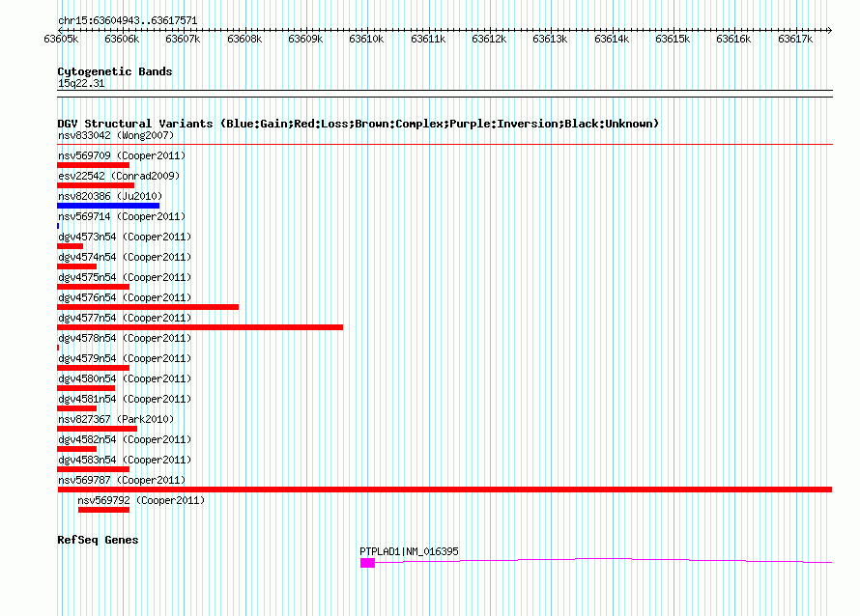This screenshot has height=616, width=860.
Task: Click the dgv4575n54 (Cooper2011) label
Action: 125,277
